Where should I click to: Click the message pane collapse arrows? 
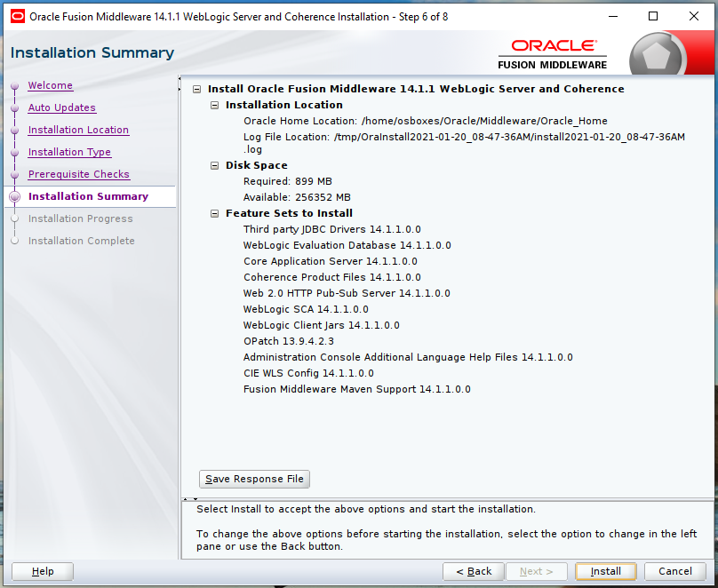coord(190,499)
